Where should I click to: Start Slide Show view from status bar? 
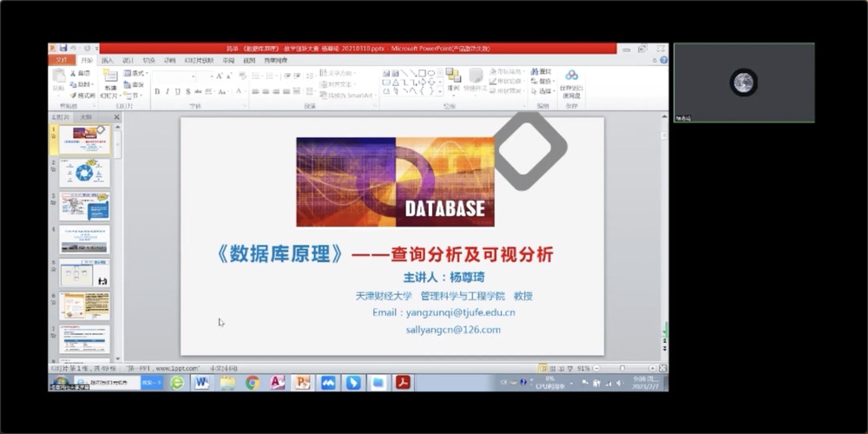click(571, 368)
